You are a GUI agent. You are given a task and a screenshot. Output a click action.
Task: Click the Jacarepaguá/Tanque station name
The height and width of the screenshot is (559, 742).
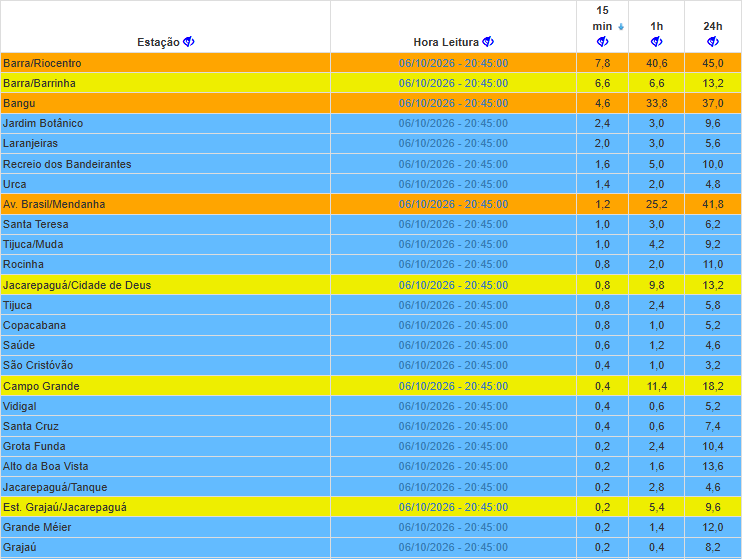coord(55,487)
